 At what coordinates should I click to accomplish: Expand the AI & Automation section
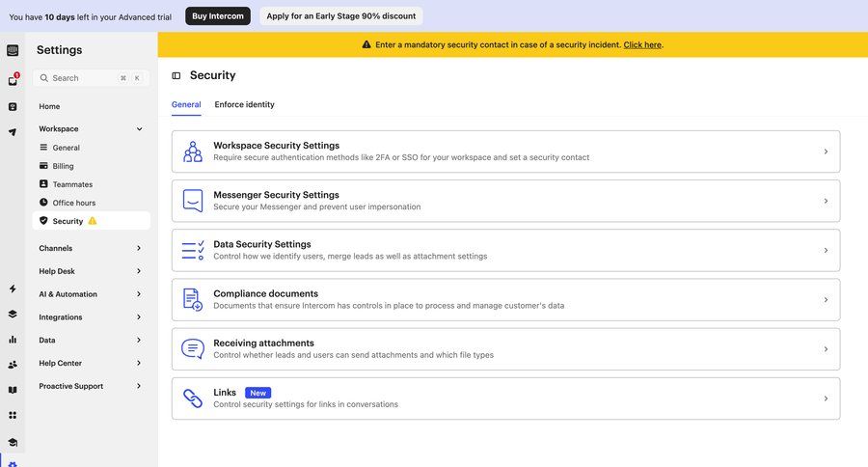(x=139, y=294)
